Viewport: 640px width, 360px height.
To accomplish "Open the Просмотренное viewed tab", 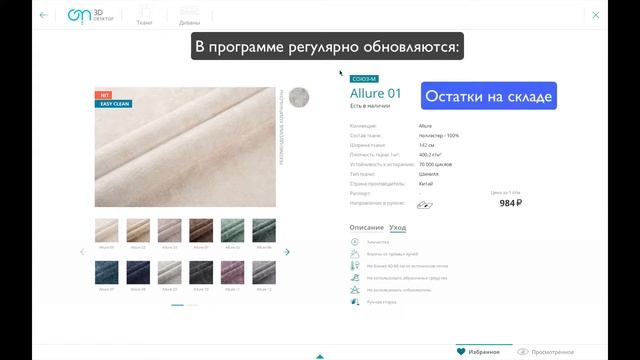I will [x=546, y=351].
